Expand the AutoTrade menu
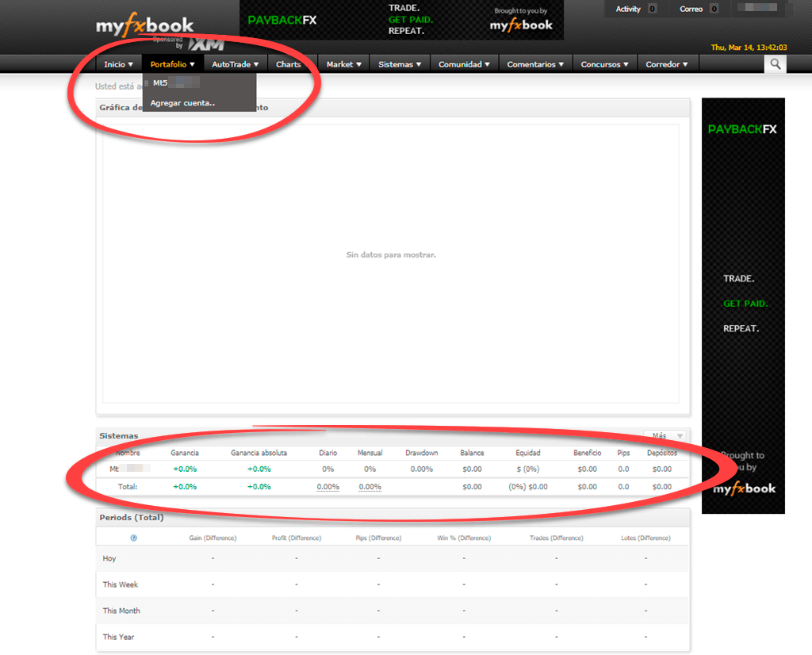The image size is (812, 655). click(x=235, y=64)
